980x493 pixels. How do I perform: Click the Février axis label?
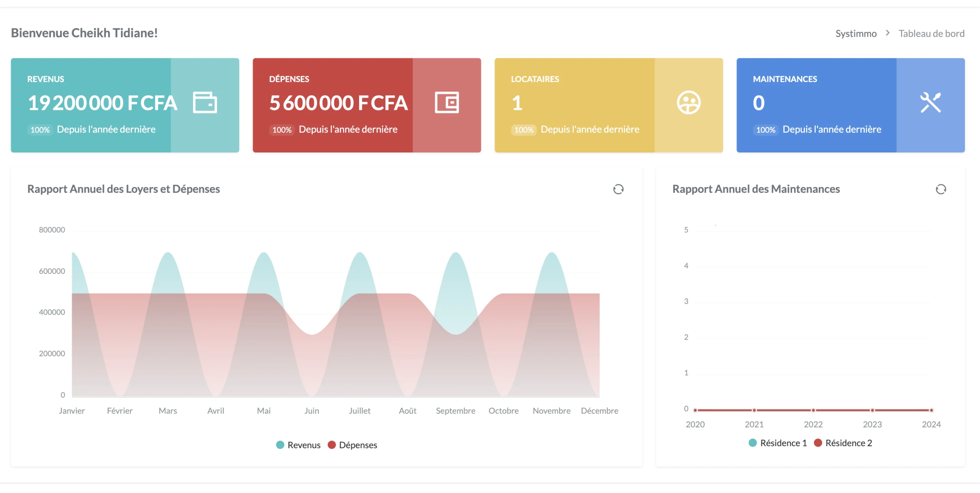click(x=120, y=411)
